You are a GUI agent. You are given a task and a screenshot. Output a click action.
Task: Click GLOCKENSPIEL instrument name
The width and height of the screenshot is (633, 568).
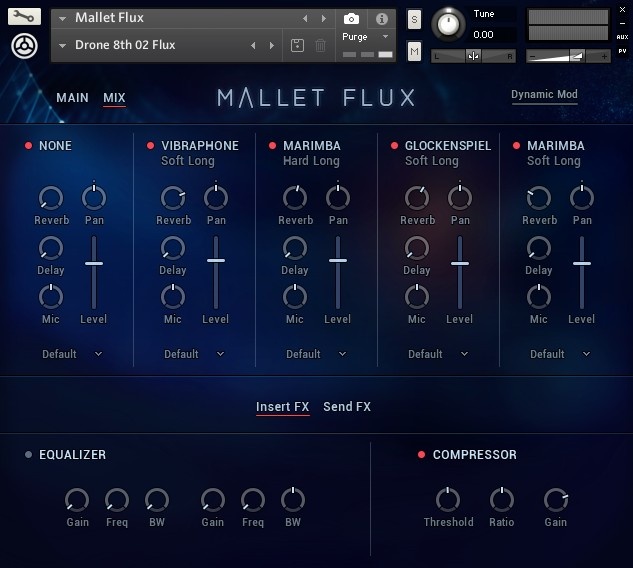coord(448,146)
